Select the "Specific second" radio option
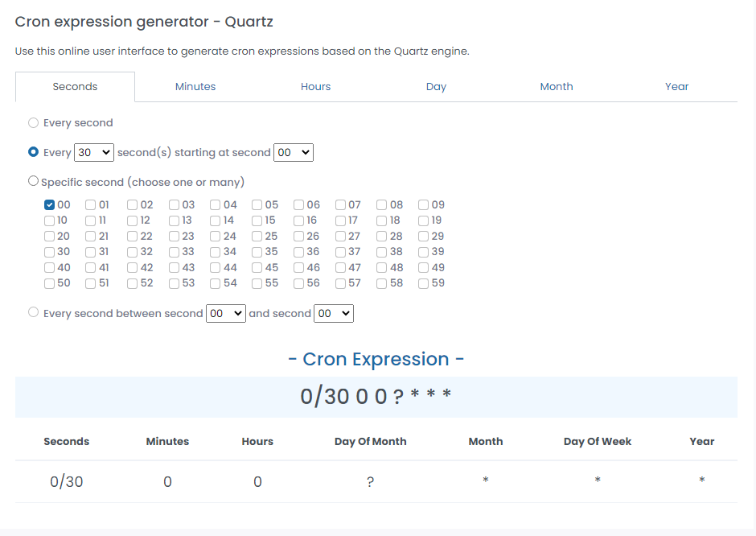Image resolution: width=756 pixels, height=536 pixels. pyautogui.click(x=33, y=181)
